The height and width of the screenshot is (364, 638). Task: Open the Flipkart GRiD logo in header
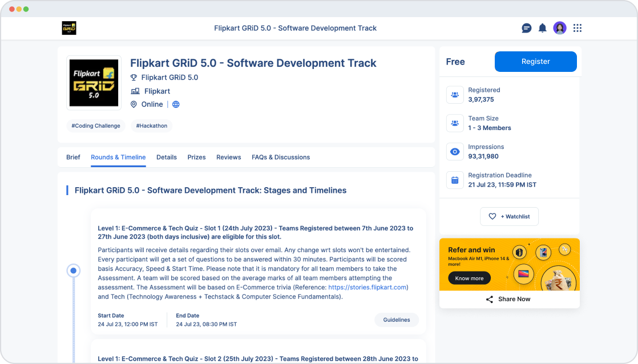click(x=69, y=28)
